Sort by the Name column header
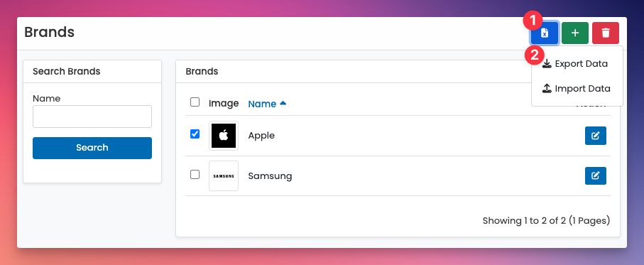Screen dimensions: 644x265 [x=262, y=104]
